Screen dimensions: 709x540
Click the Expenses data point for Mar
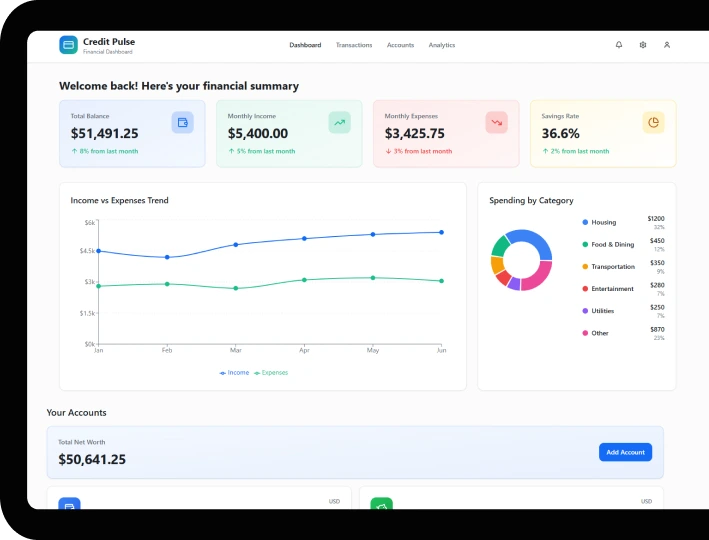coord(236,288)
